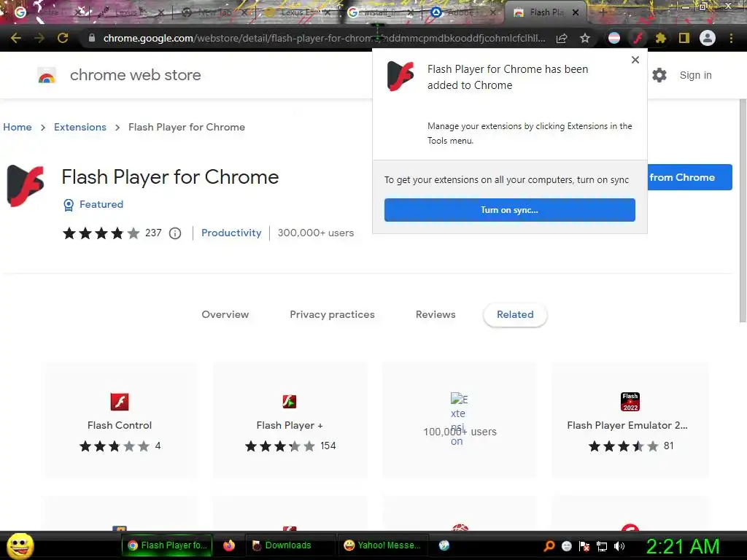Image resolution: width=747 pixels, height=560 pixels.
Task: Click the Flash Player for Chrome logo
Action: tap(26, 186)
